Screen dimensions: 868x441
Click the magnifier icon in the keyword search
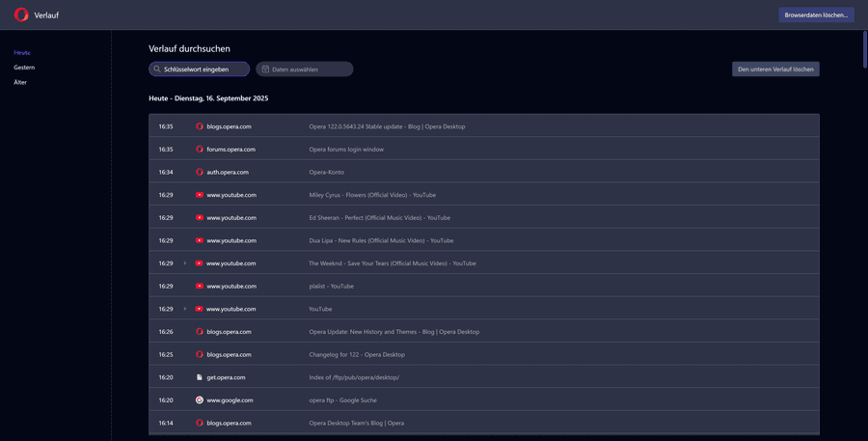(157, 69)
